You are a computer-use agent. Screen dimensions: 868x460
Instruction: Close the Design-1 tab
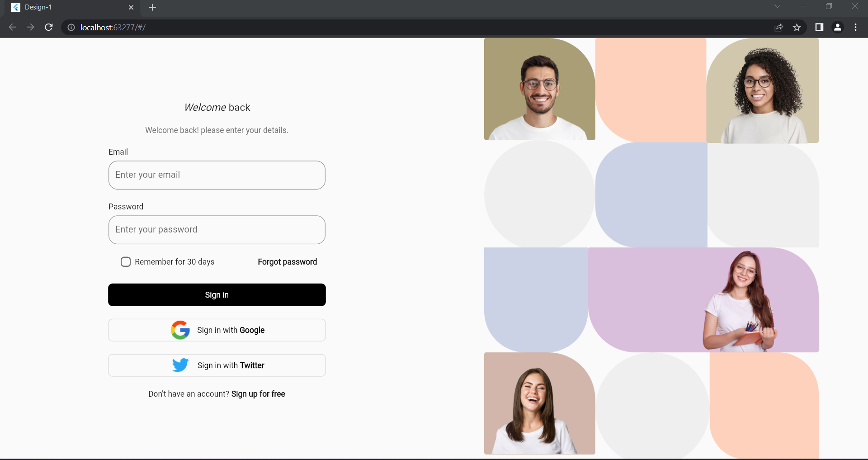click(131, 7)
